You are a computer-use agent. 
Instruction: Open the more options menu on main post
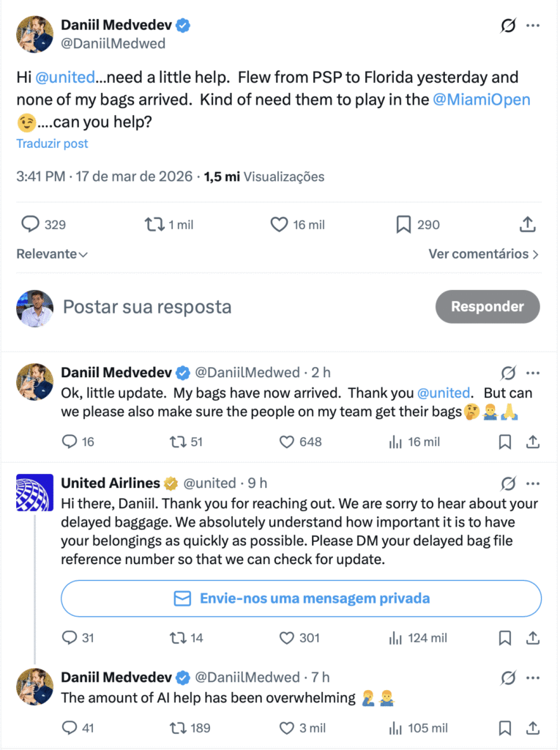tap(533, 26)
